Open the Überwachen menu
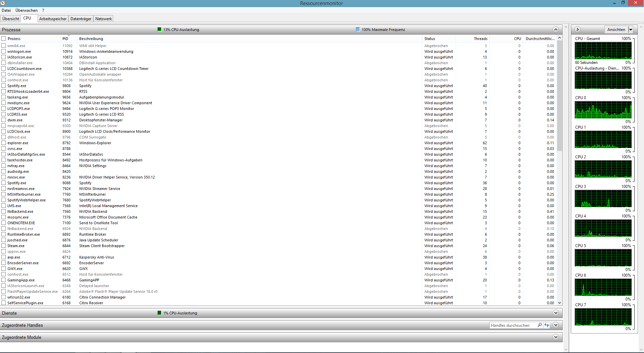This screenshot has width=644, height=353. [x=27, y=10]
